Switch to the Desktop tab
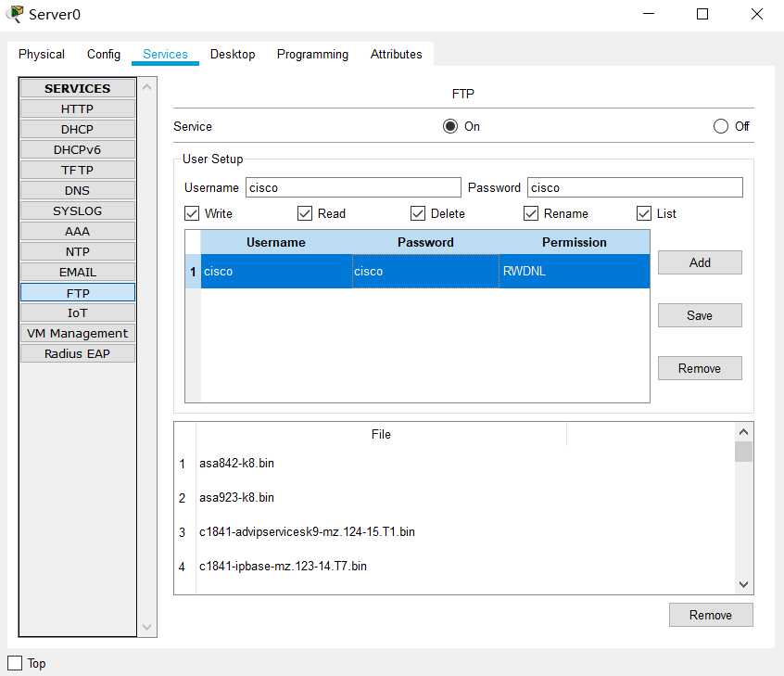The height and width of the screenshot is (676, 784). [233, 54]
